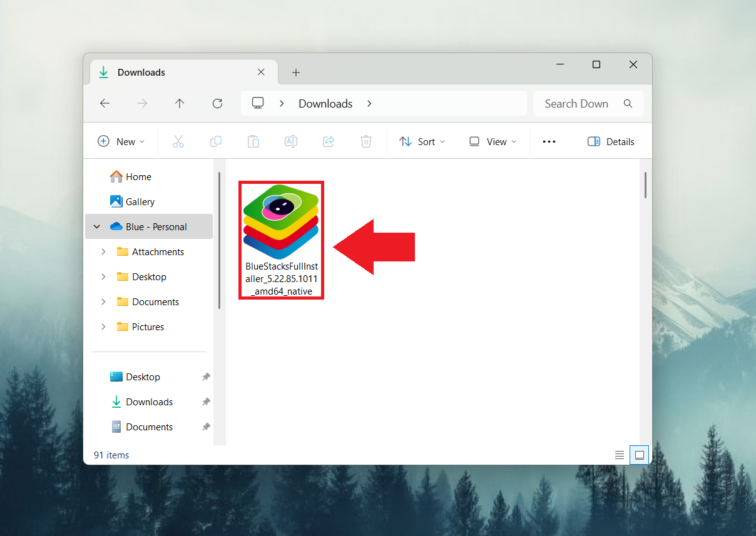Cut the selected file
756x536 pixels.
[178, 141]
